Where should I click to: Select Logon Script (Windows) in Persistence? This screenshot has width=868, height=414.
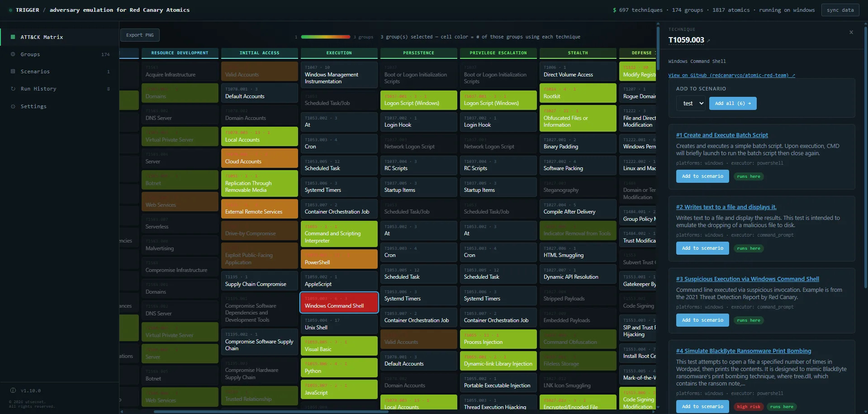coord(418,100)
